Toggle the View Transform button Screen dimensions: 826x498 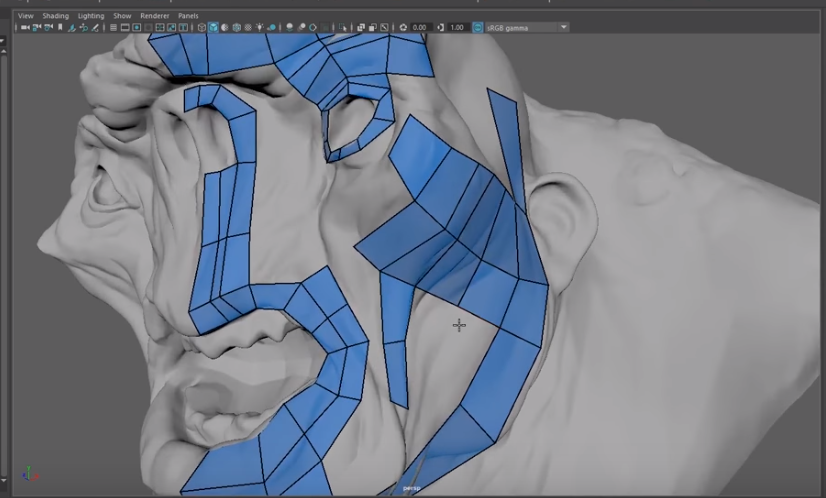pos(478,27)
